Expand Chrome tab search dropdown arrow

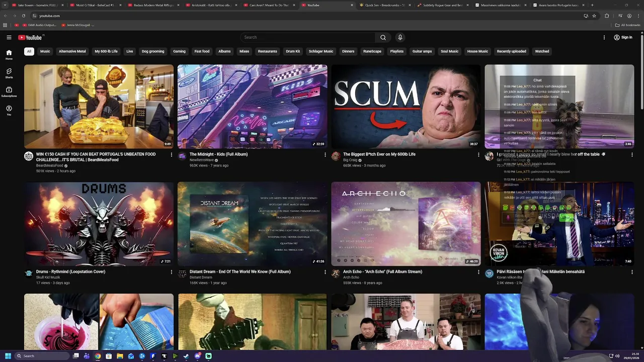(5, 5)
